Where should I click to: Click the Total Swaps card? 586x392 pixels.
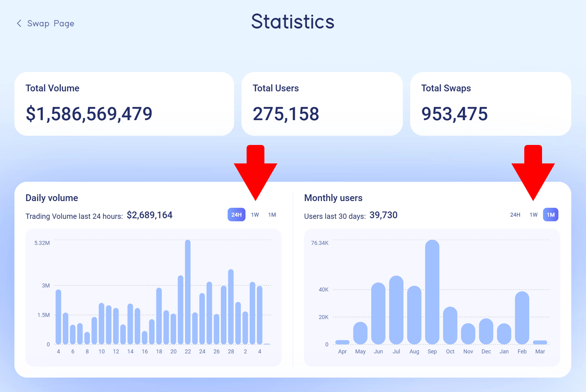[x=490, y=104]
